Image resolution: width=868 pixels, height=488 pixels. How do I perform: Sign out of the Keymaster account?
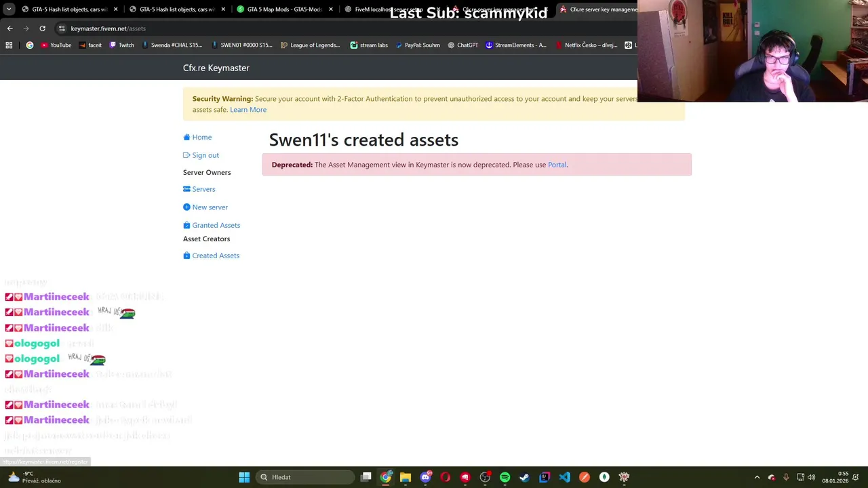[201, 155]
